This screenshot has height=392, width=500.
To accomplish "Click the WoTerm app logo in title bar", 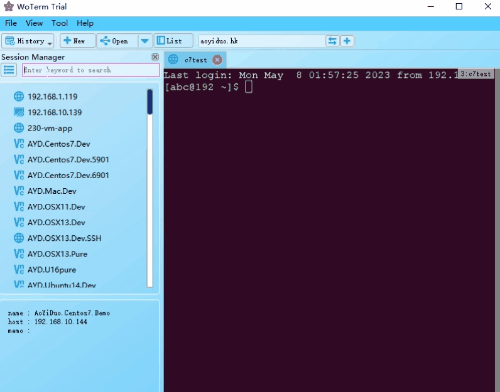I will pos(9,6).
